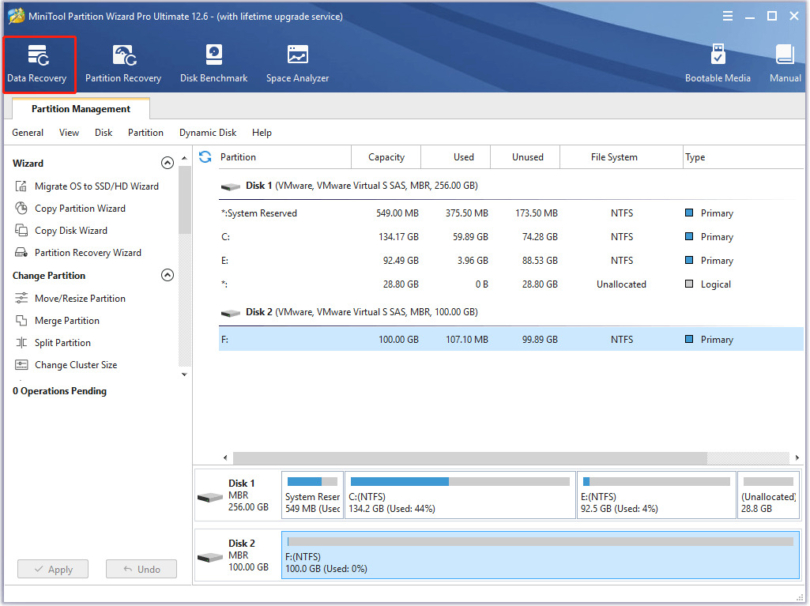The height and width of the screenshot is (606, 810).
Task: Launch Partition Recovery
Action: coord(123,62)
